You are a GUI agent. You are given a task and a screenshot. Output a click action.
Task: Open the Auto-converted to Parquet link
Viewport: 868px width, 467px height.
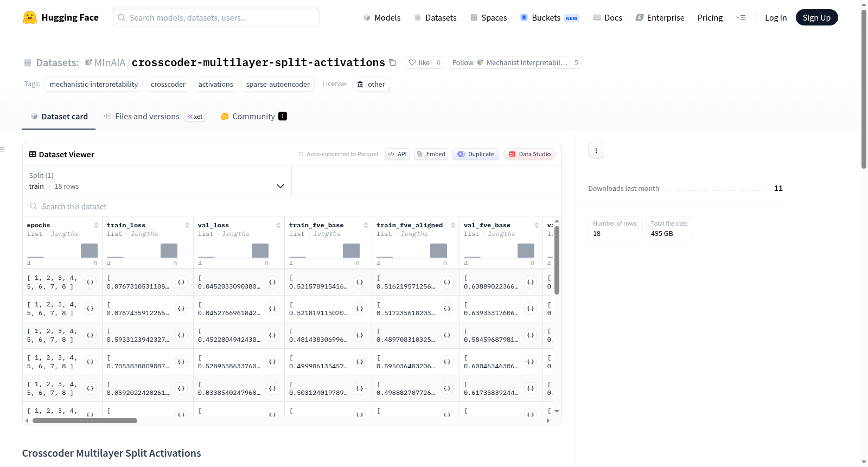(x=328, y=154)
